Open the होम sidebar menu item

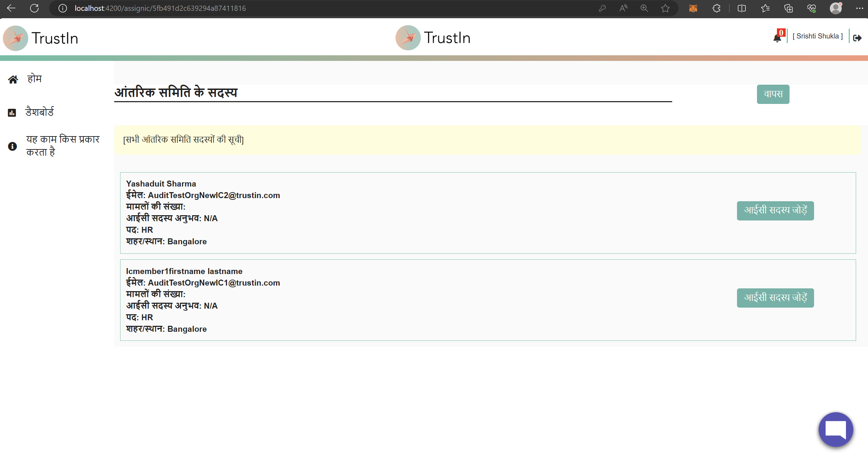[34, 78]
